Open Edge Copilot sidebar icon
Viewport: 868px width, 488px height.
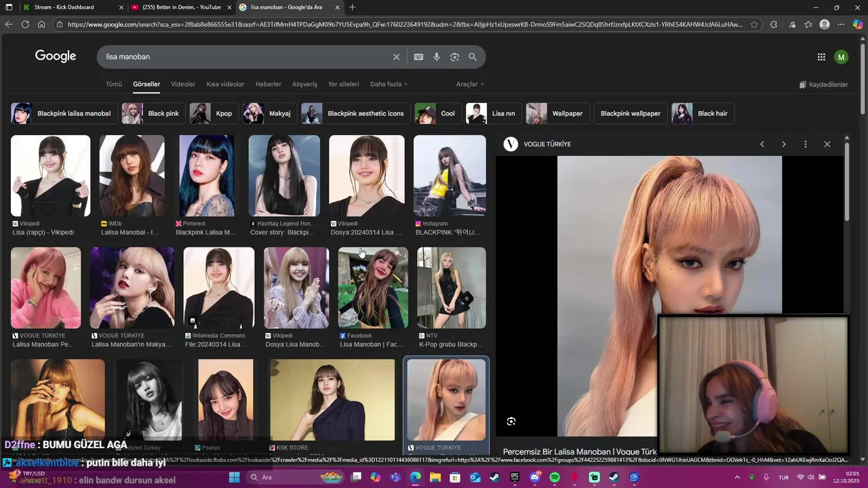coord(858,24)
